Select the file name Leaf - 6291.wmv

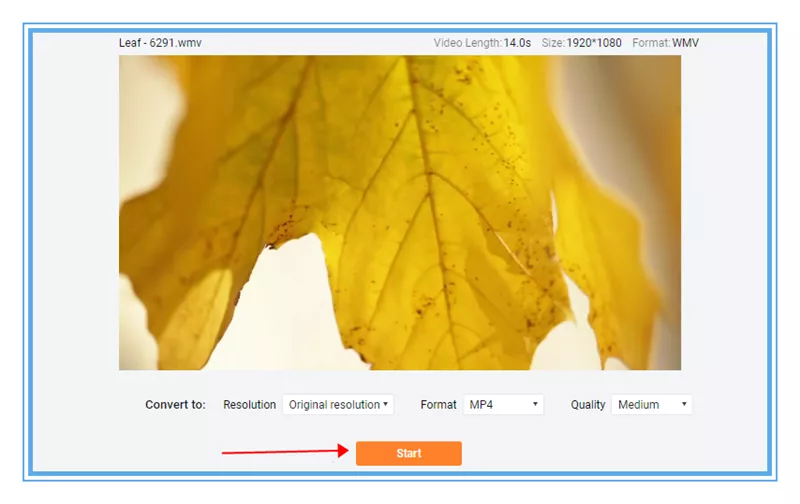click(x=160, y=43)
